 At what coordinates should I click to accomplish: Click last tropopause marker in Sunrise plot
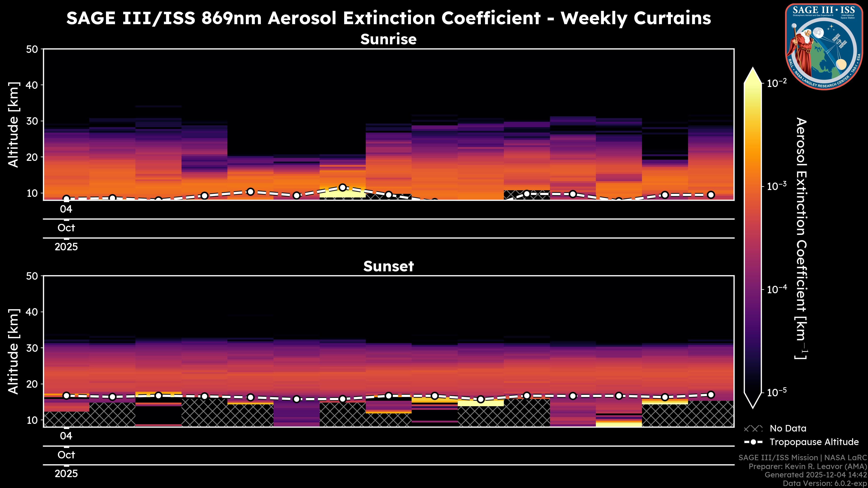711,195
